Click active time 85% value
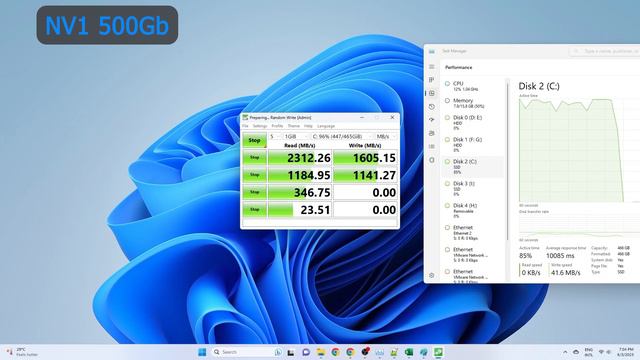Viewport: 640px width, 360px height. [525, 256]
